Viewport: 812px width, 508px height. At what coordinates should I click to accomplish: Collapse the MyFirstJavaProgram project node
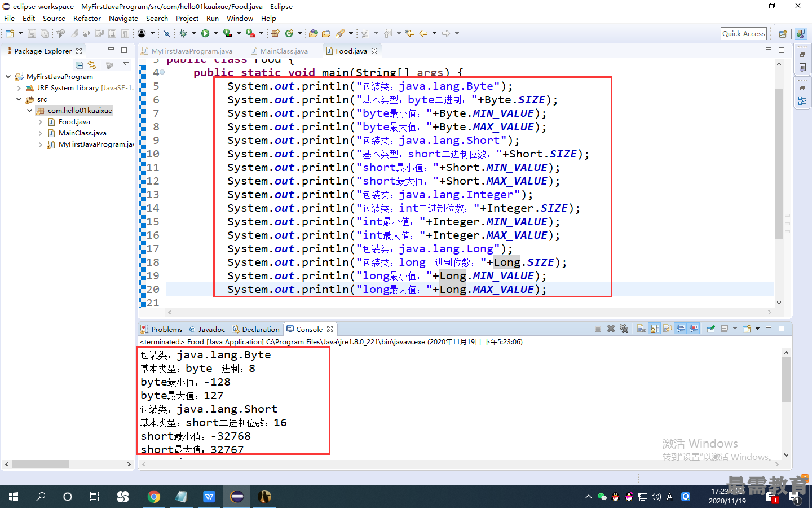click(x=8, y=76)
